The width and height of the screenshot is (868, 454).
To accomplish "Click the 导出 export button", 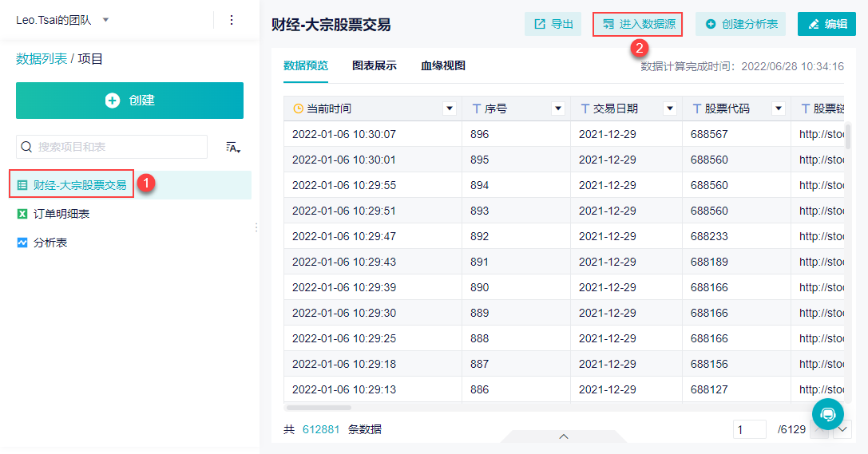I will 553,24.
